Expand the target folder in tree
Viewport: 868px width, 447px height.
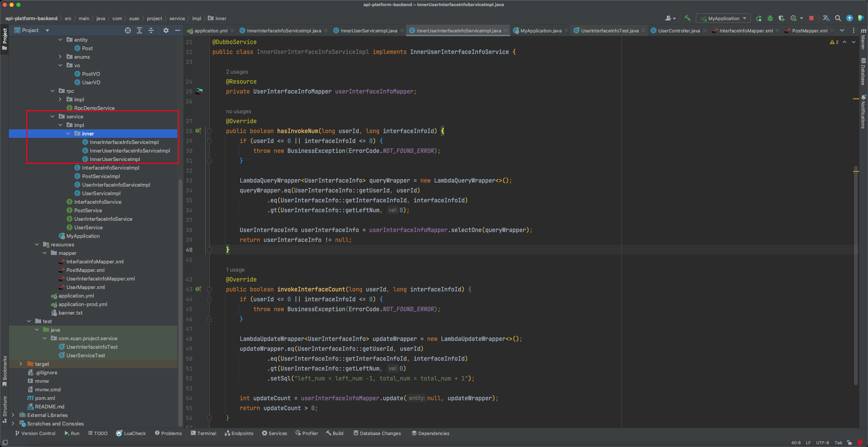point(21,364)
